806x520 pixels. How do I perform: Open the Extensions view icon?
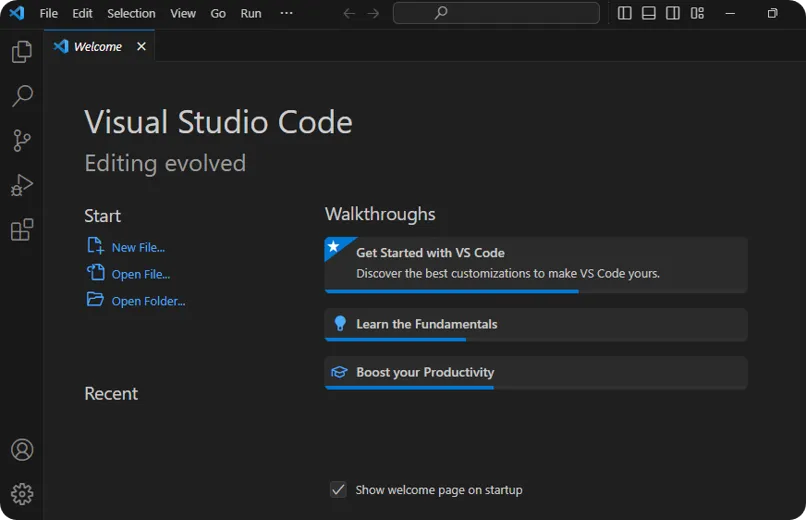tap(22, 230)
